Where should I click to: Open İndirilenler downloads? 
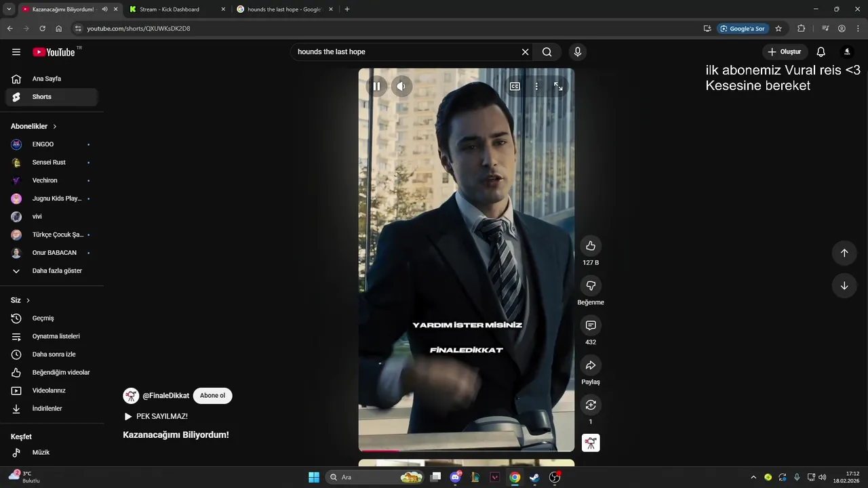pos(52,409)
